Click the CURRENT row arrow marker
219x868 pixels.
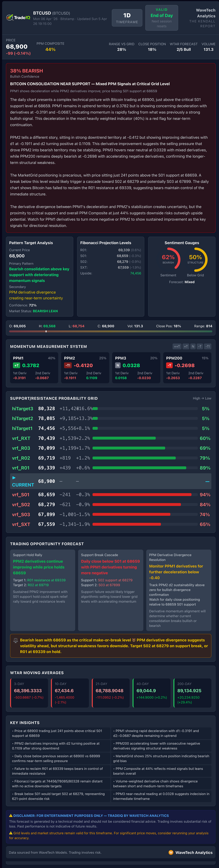point(14,477)
